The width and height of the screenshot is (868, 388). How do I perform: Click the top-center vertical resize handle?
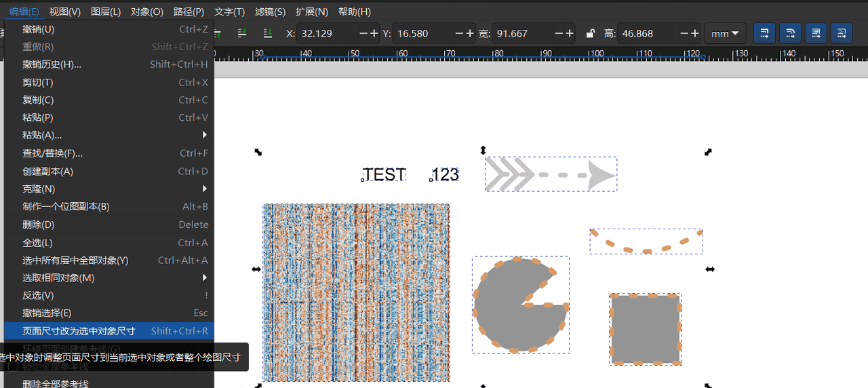tap(483, 150)
